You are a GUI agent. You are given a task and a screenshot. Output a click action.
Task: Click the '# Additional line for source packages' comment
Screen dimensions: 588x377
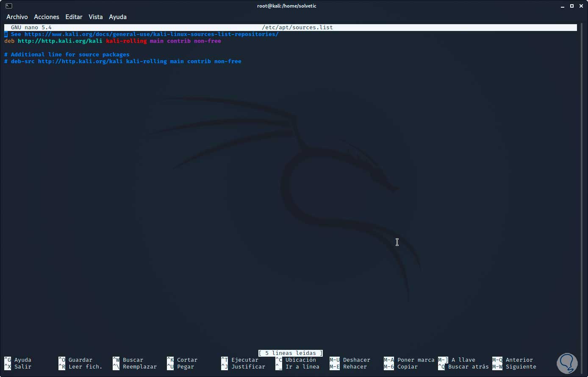(x=67, y=55)
